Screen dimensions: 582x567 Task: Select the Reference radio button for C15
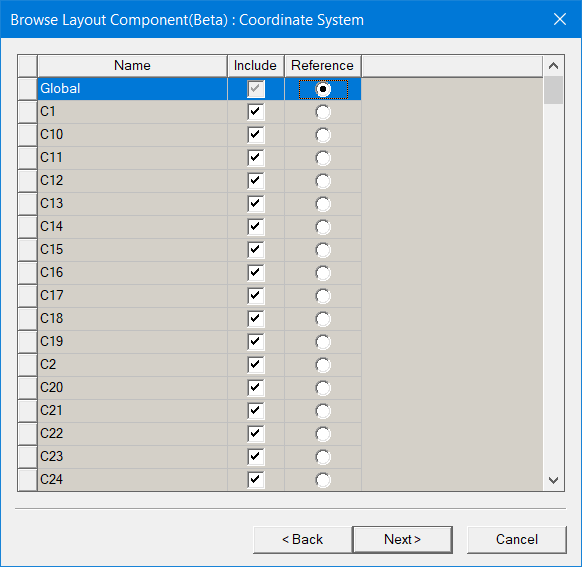point(323,250)
